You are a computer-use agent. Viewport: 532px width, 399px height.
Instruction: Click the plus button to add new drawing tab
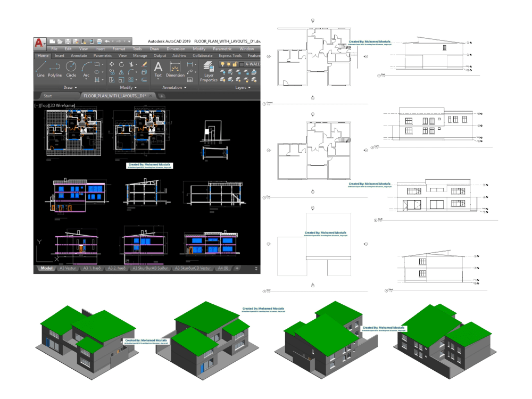click(x=162, y=96)
